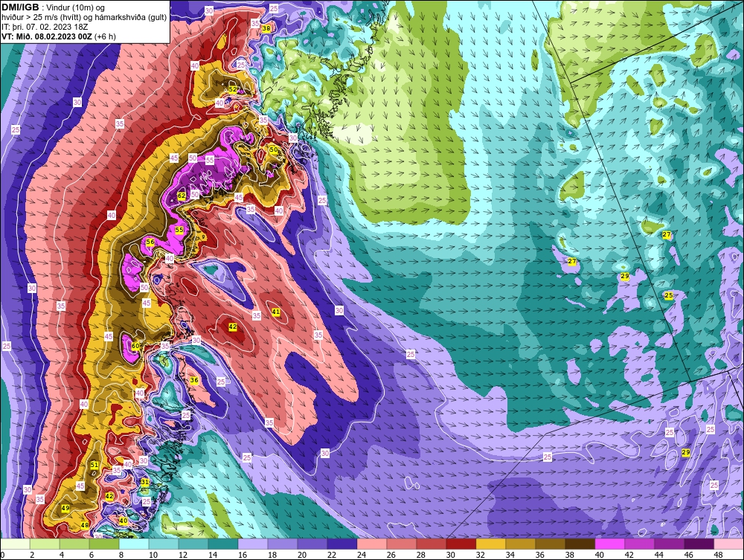The height and width of the screenshot is (560, 744).
Task: Click the yellow gust value 36
Action: (x=194, y=380)
